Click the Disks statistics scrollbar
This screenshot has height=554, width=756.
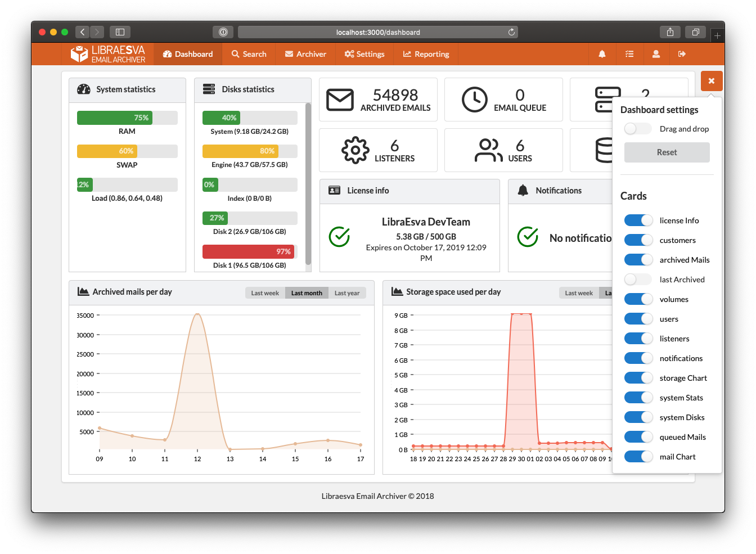click(308, 183)
